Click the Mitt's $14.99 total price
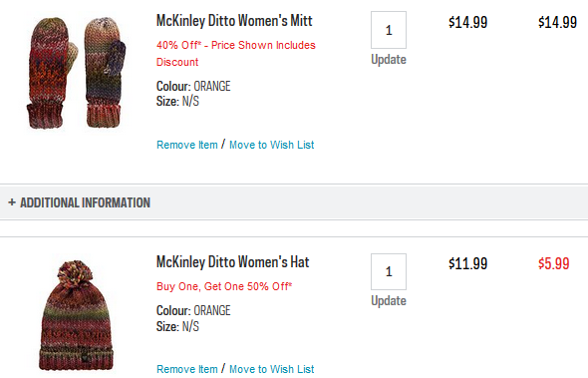Viewport: 588px width, 378px height. pos(557,22)
